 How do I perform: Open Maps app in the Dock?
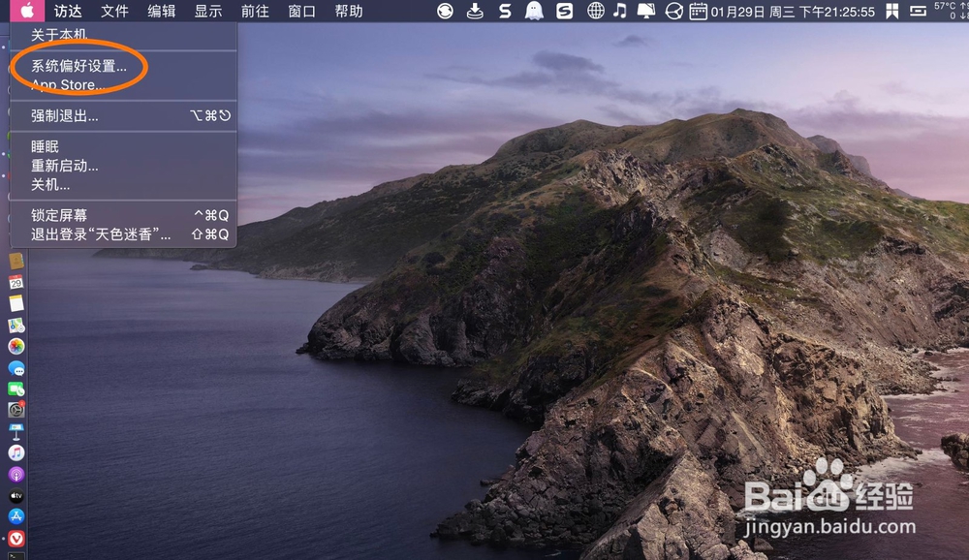point(16,325)
